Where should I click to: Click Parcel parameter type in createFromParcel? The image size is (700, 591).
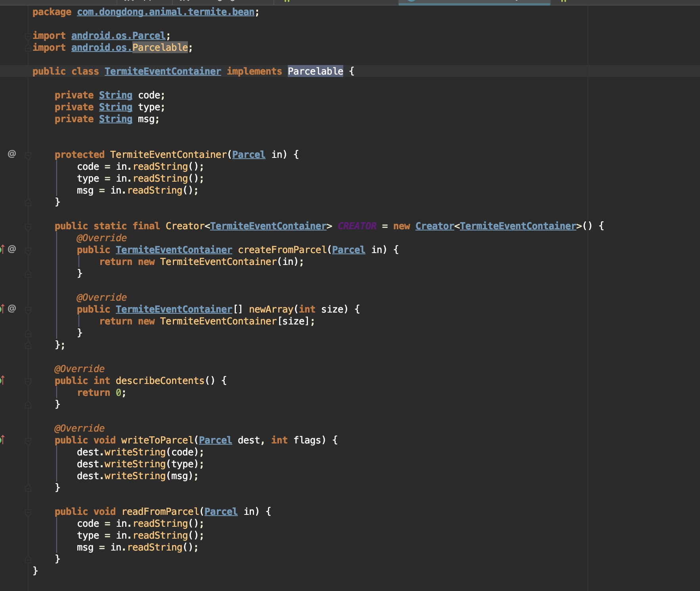(x=349, y=250)
